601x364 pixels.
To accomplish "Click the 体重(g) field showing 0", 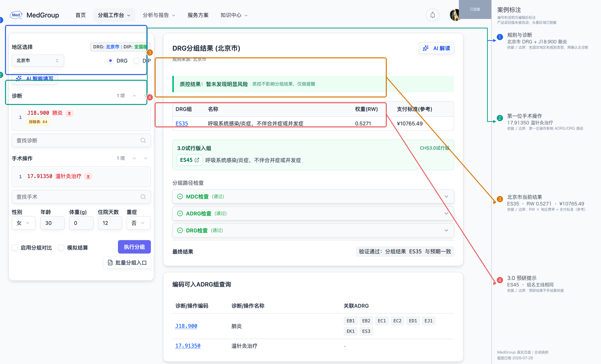I will [81, 223].
